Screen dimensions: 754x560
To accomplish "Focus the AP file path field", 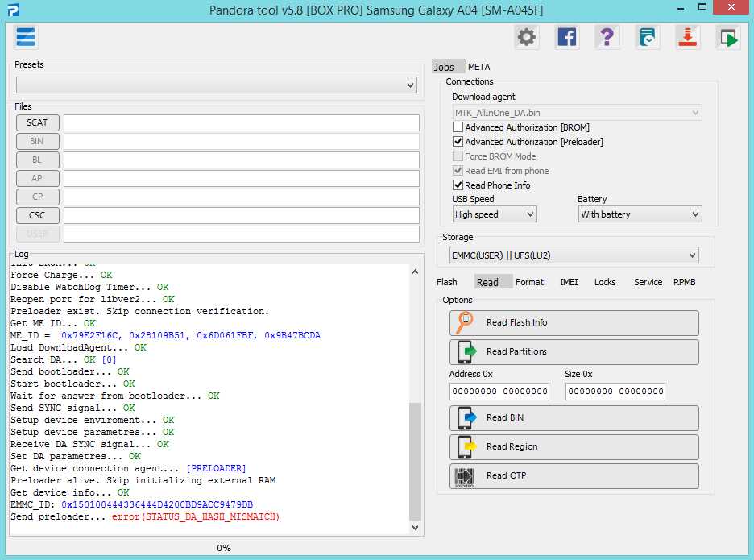I will coord(242,179).
